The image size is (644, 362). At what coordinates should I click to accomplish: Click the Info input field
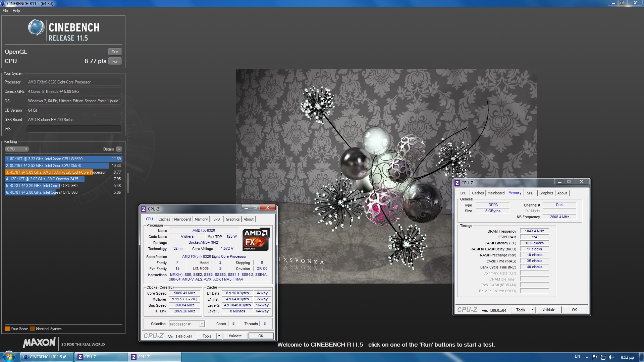(x=74, y=129)
